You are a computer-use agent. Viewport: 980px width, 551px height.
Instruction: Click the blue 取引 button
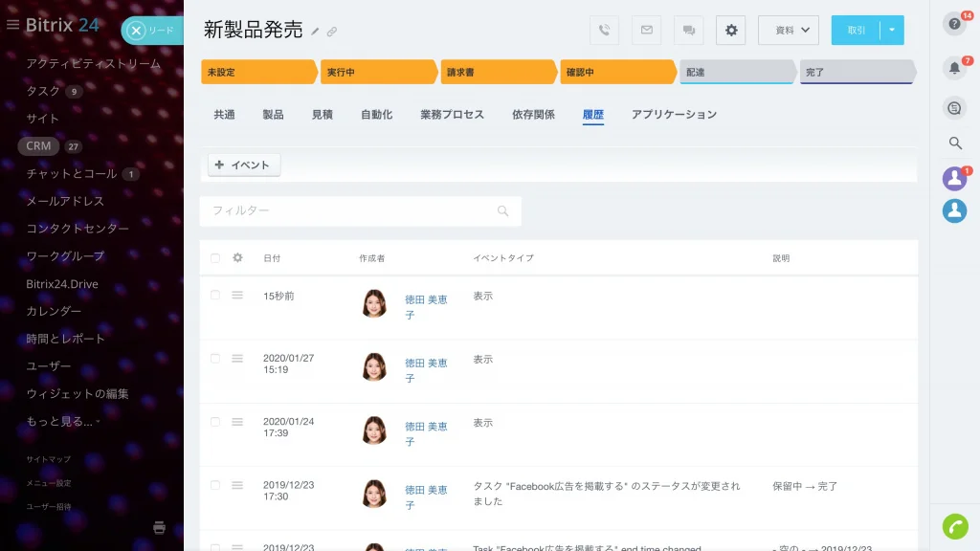click(856, 30)
